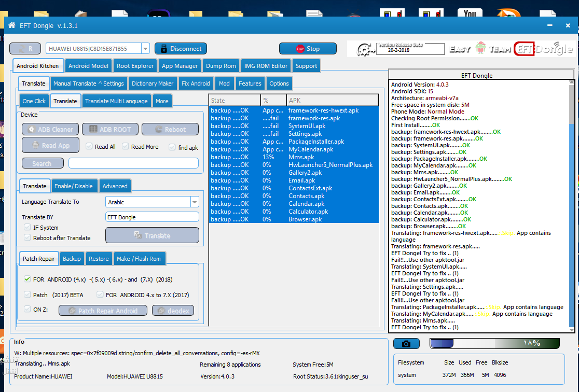Open Language Translate To dropdown
The height and width of the screenshot is (392, 579).
[195, 202]
